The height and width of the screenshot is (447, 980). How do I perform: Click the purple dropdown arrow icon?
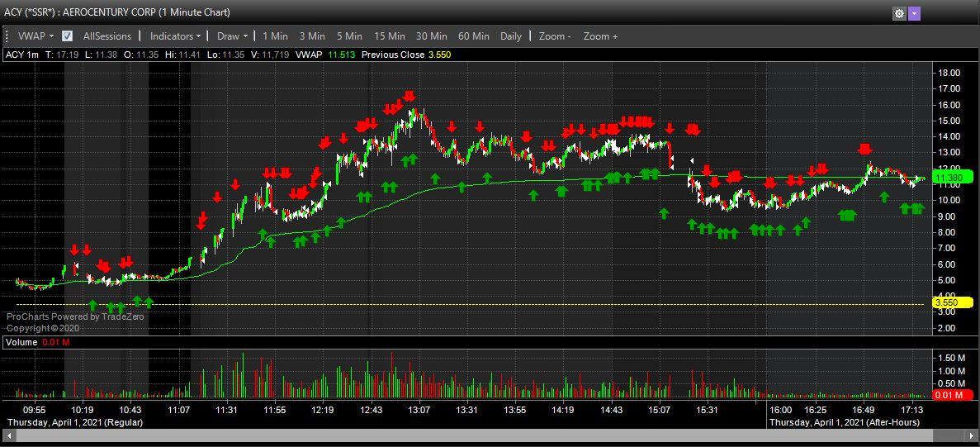point(914,14)
